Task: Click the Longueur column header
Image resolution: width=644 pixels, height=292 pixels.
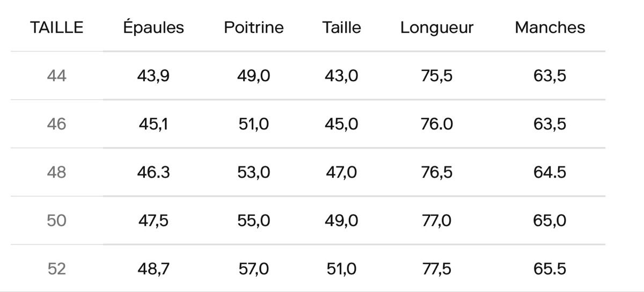Action: [x=437, y=28]
